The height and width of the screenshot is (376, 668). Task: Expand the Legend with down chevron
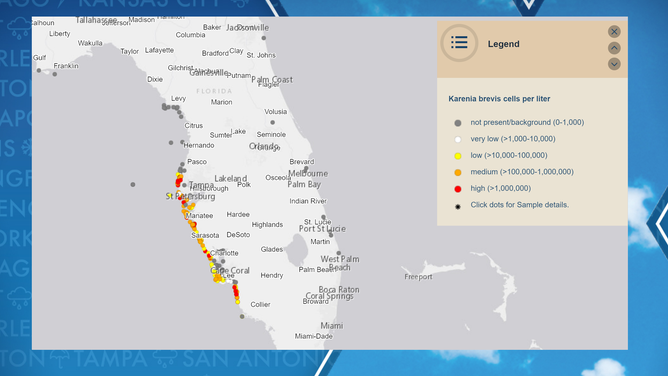614,64
